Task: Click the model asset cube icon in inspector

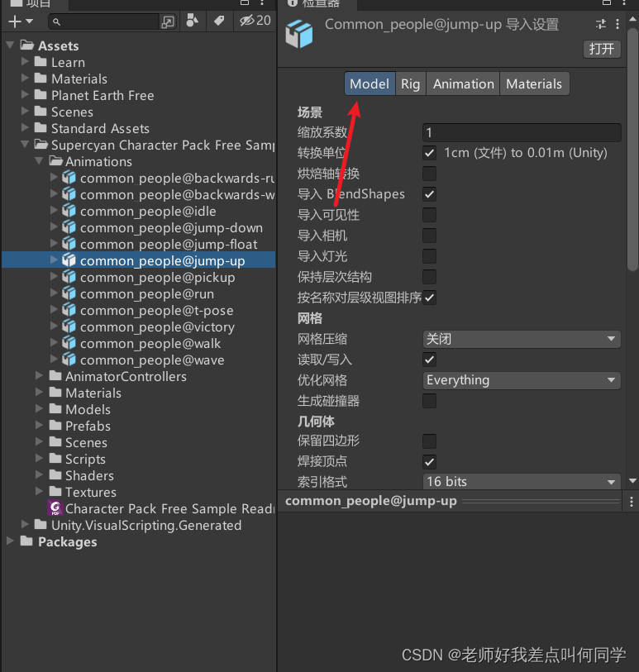Action: [x=299, y=33]
